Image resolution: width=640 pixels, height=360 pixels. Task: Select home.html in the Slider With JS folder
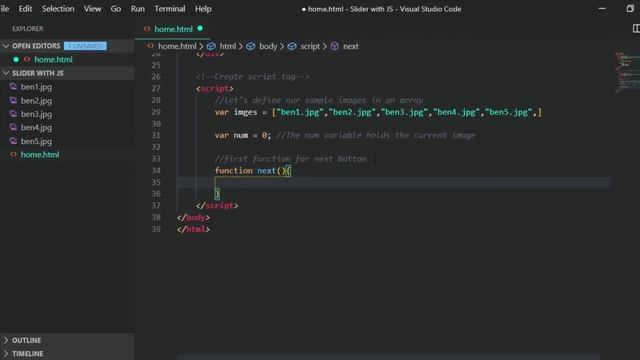(x=40, y=155)
